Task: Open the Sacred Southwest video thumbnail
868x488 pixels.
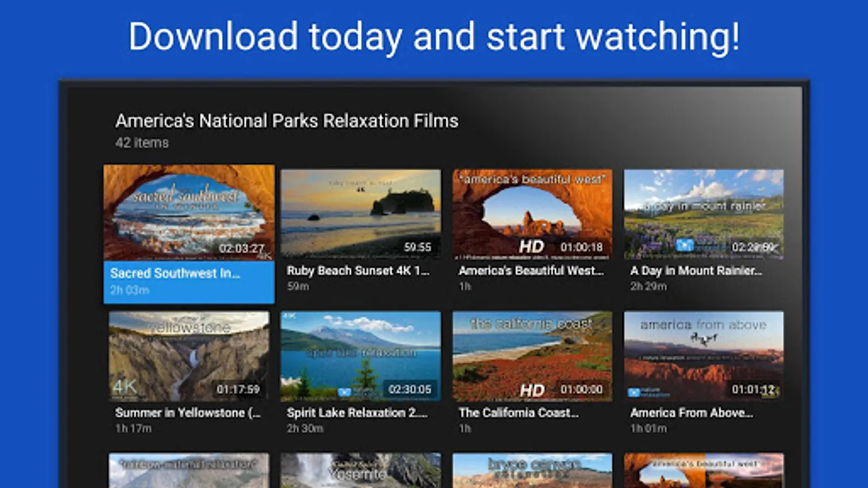Action: [x=189, y=213]
